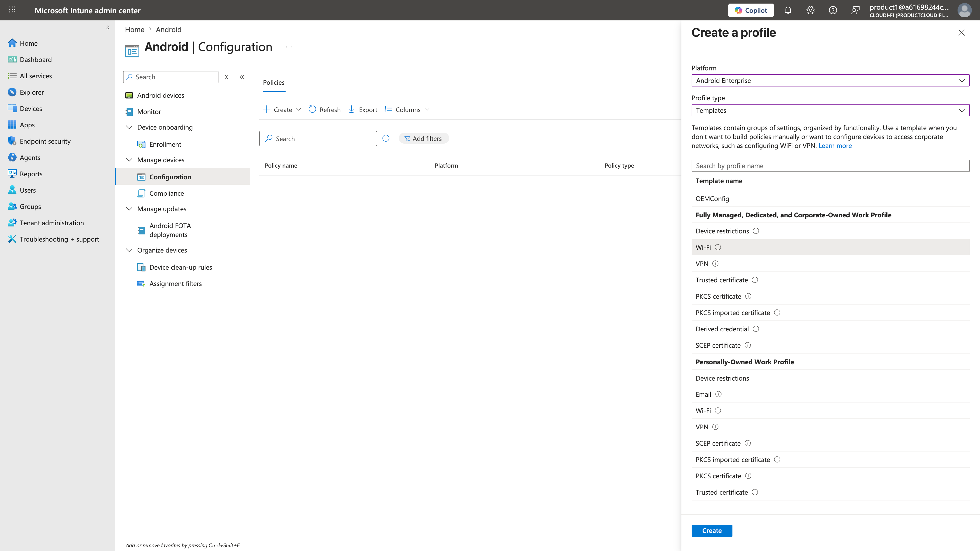Select the OEMConfig template

coord(830,199)
